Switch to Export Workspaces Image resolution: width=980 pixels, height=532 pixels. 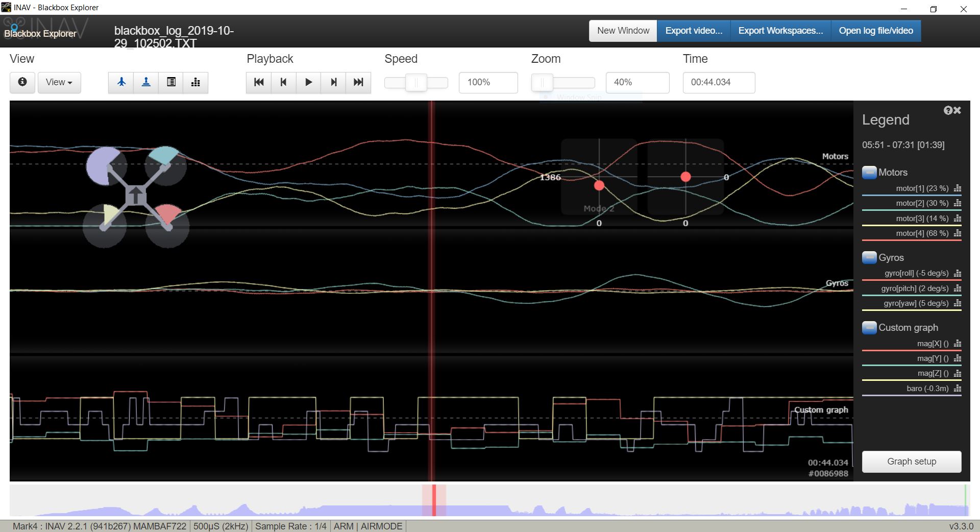779,31
